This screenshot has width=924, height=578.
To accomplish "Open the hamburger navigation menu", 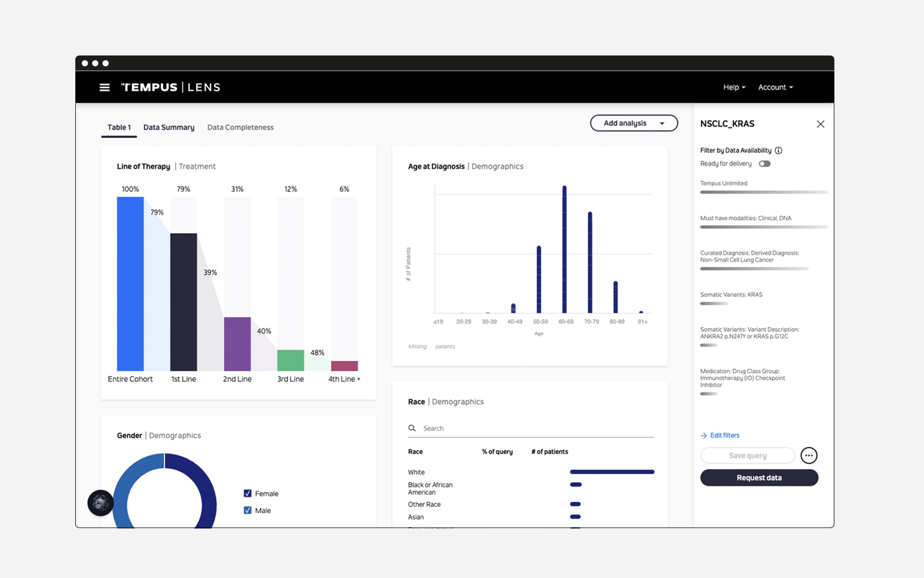I will [x=104, y=87].
